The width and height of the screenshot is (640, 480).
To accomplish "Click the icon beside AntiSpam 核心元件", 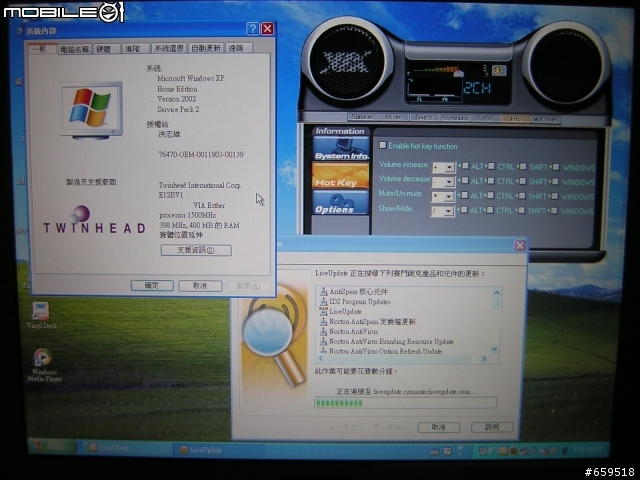I will 323,291.
